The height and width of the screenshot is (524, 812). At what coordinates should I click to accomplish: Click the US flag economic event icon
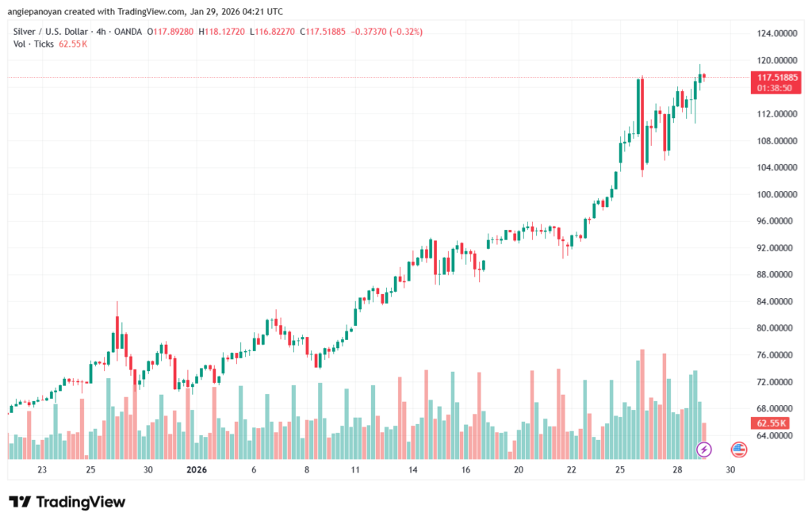pyautogui.click(x=738, y=449)
